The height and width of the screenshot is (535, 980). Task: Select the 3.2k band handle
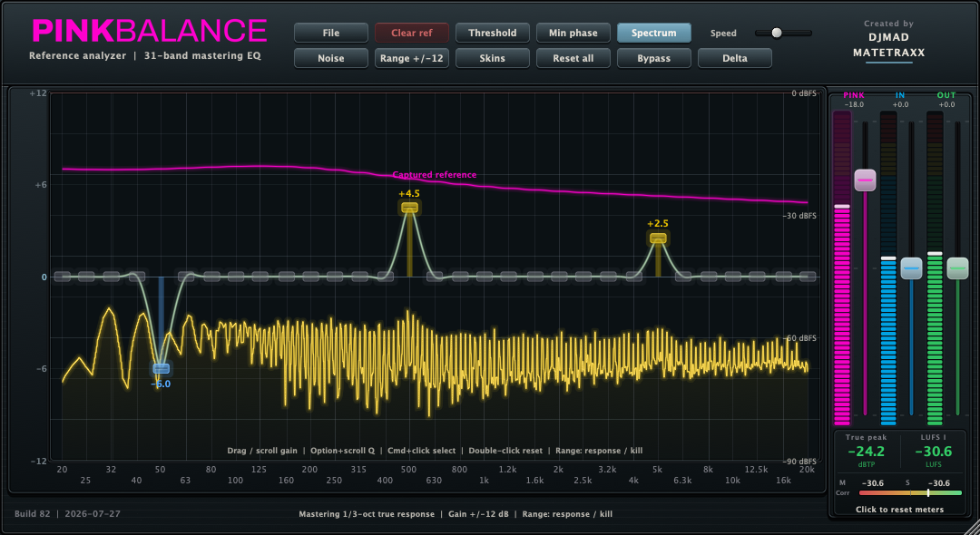(608, 277)
